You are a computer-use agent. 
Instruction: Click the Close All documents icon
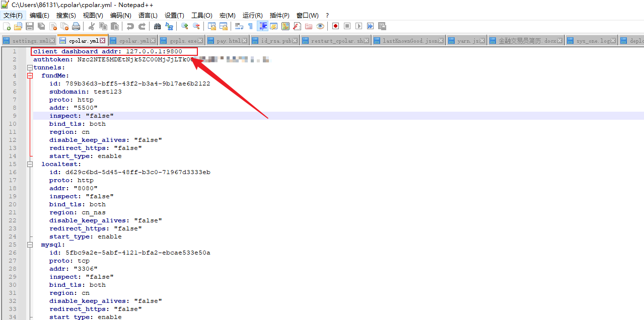click(64, 26)
